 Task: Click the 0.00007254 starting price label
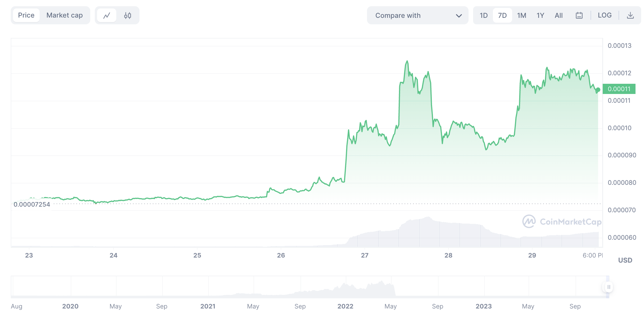pyautogui.click(x=32, y=204)
